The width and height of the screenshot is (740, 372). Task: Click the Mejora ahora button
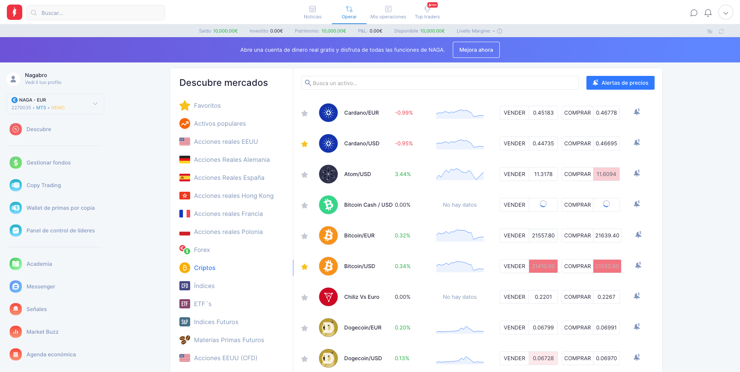tap(476, 50)
